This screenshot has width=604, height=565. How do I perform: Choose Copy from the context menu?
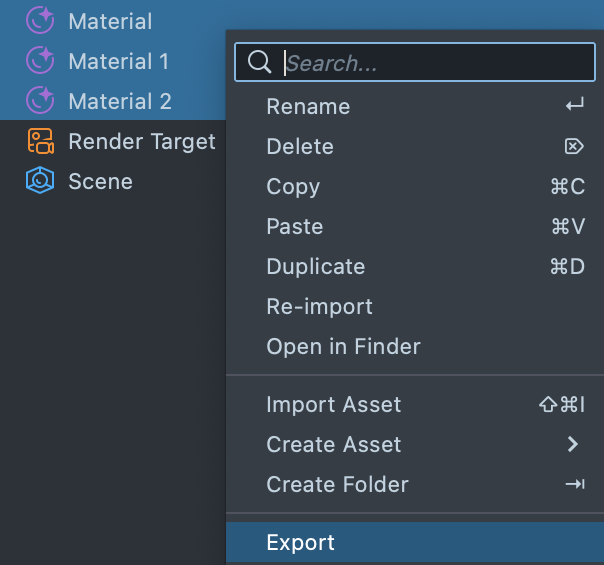pos(293,186)
